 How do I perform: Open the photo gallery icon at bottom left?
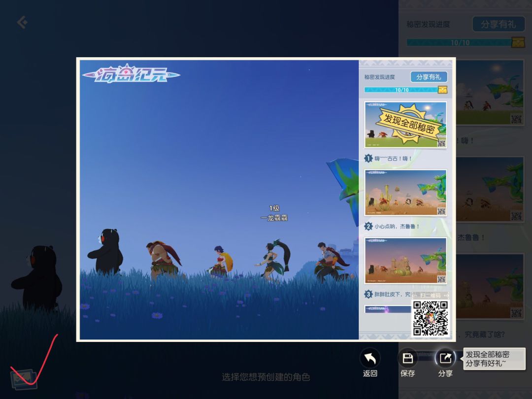coord(24,379)
